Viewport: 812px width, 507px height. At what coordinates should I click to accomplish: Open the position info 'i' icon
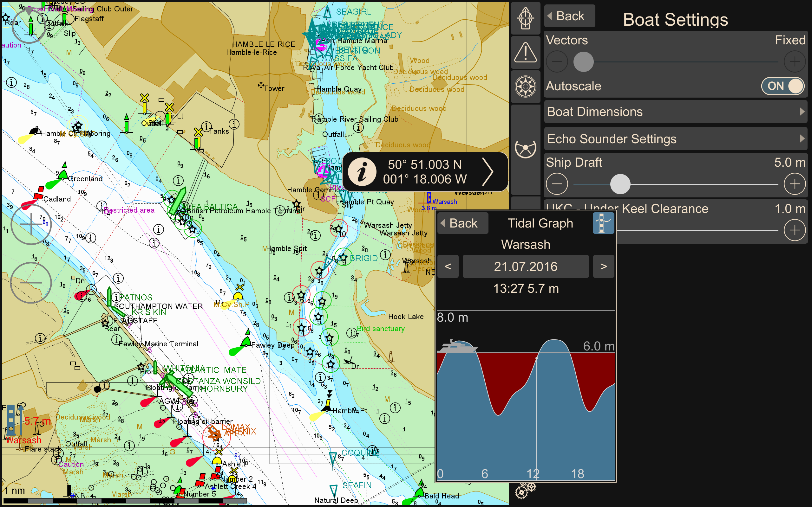click(x=362, y=172)
